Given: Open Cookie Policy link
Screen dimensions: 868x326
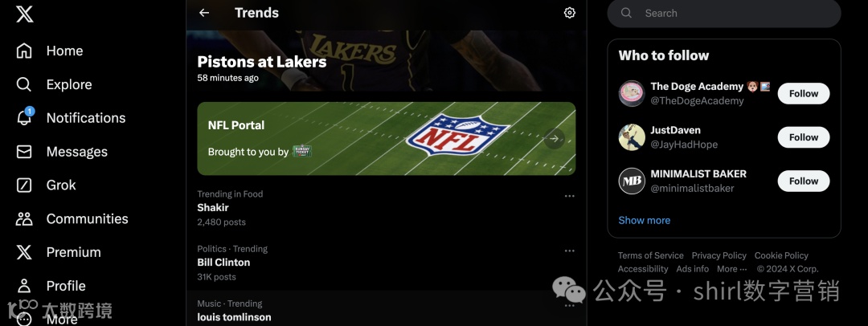Looking at the screenshot, I should 781,255.
